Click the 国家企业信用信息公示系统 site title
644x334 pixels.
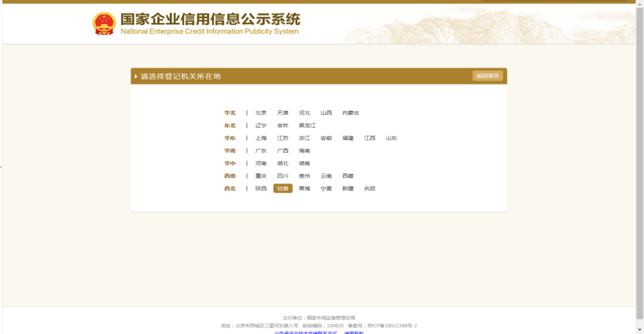(x=210, y=19)
